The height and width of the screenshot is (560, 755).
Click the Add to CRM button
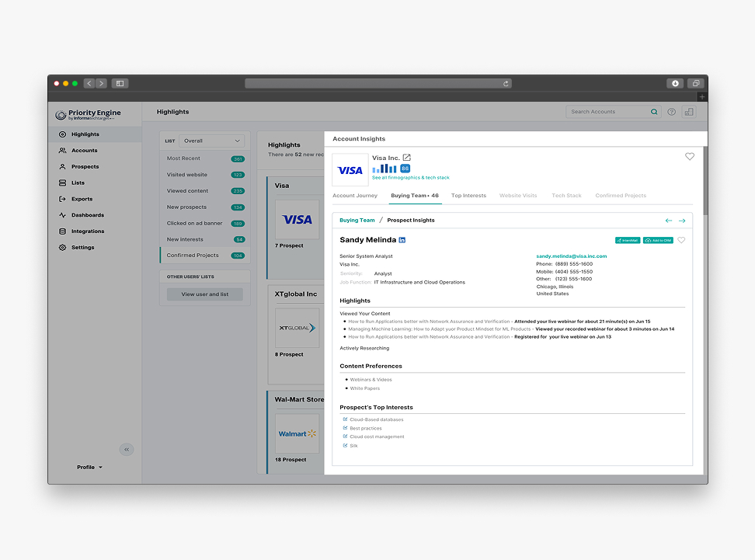(658, 241)
